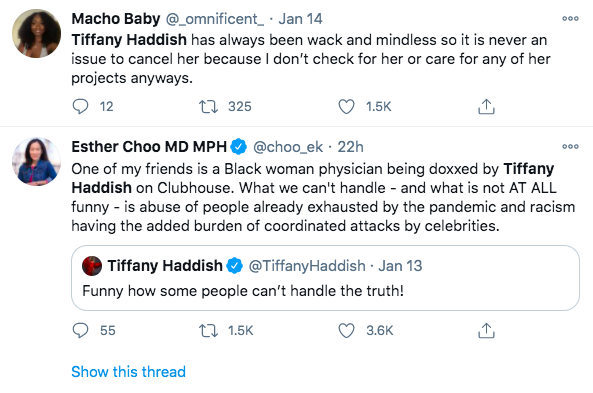This screenshot has height=393, width=593.
Task: Open the quoted Tiffany Haddish tweet
Action: pos(325,278)
